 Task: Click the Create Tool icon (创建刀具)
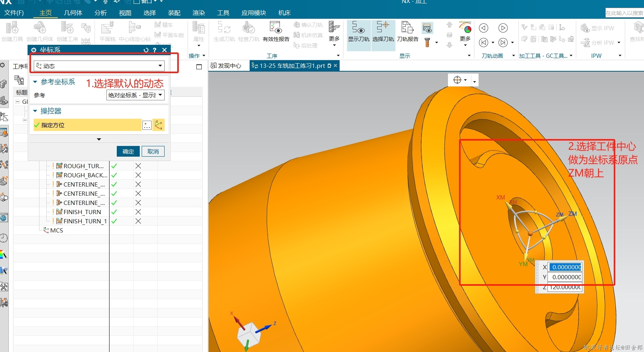[12, 31]
